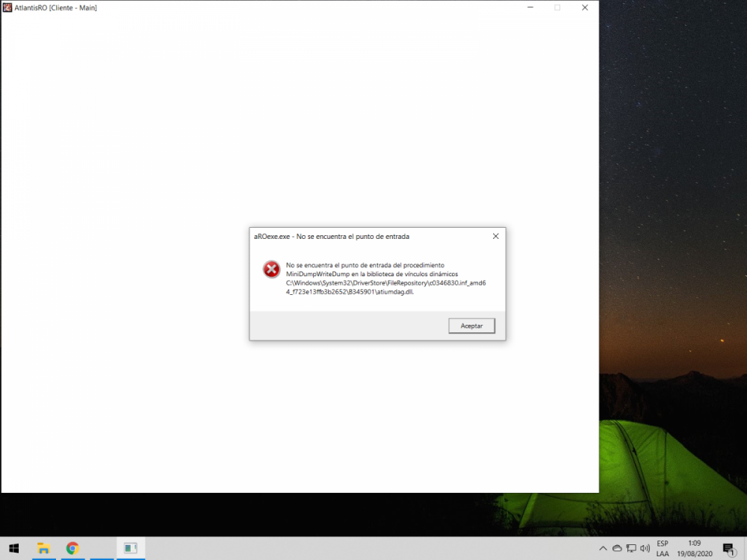Viewport: 747px width, 560px height.
Task: Open the volume control speaker icon
Action: [x=644, y=547]
